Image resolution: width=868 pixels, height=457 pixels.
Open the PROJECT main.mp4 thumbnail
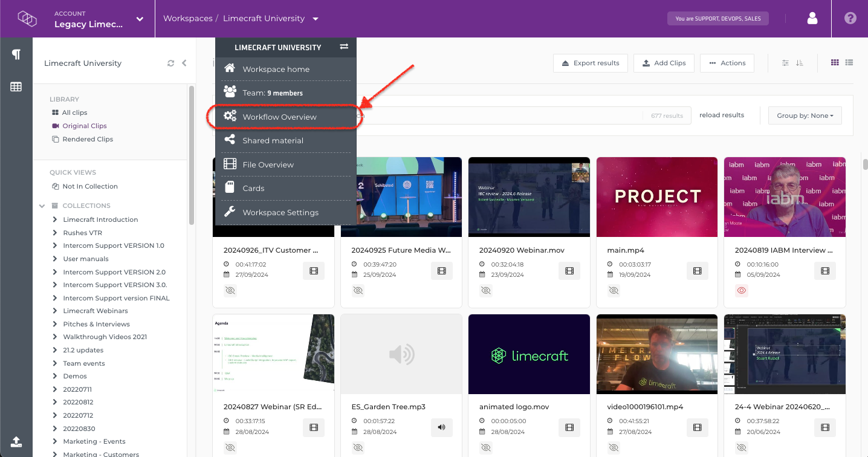coord(657,197)
